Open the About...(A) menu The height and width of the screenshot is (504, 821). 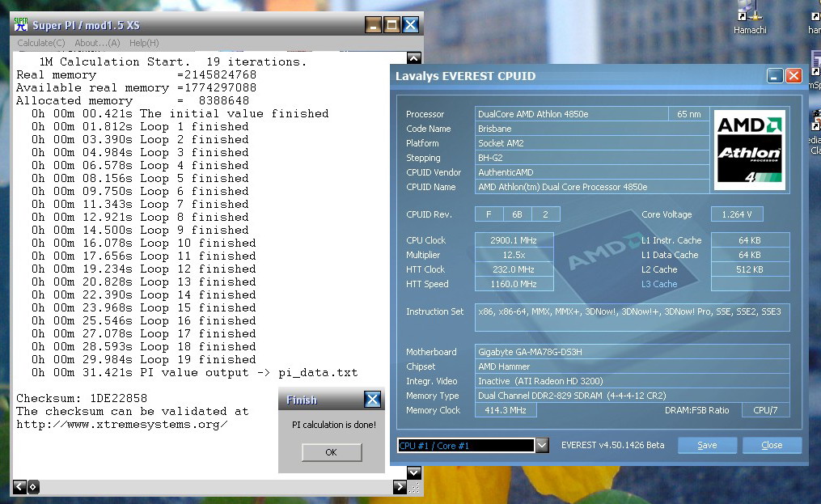(97, 43)
